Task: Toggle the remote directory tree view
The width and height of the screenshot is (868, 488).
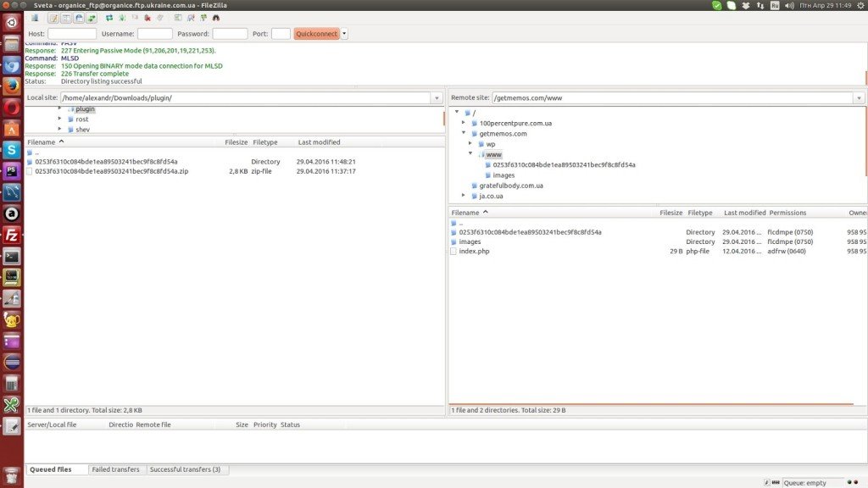Action: tap(79, 18)
